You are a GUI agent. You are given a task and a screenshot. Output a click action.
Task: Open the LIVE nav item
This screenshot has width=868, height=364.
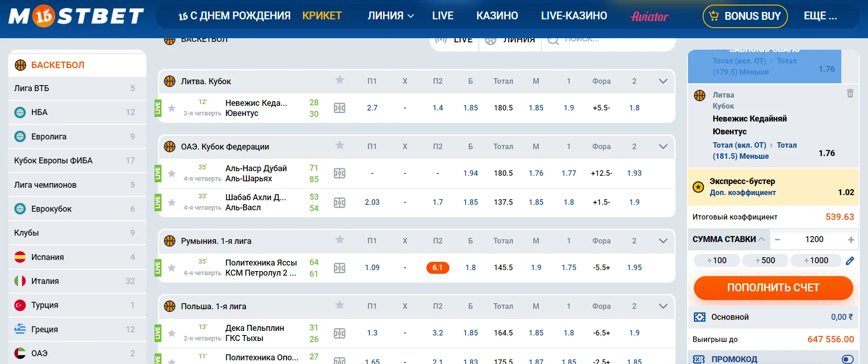tap(443, 16)
